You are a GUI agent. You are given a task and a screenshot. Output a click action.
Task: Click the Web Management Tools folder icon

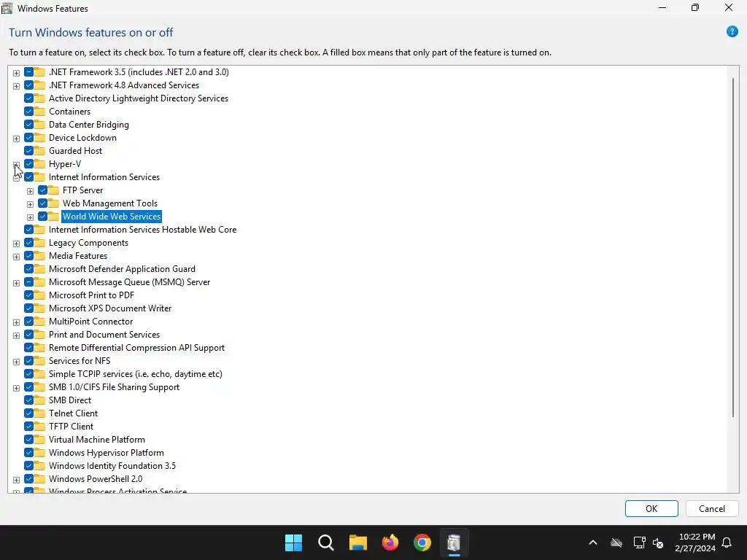pyautogui.click(x=53, y=203)
